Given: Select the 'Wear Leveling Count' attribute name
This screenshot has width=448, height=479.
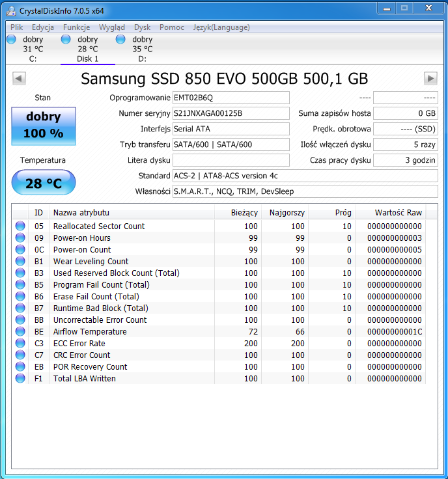Looking at the screenshot, I should 91,262.
